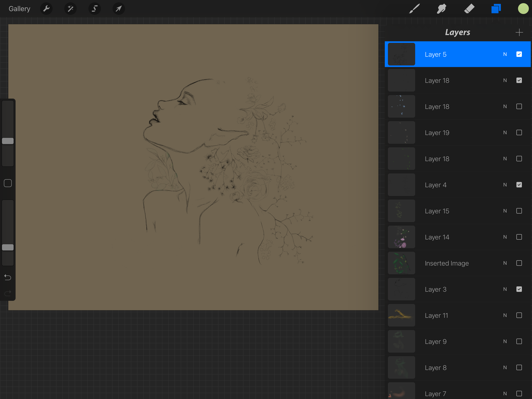This screenshot has height=399, width=532.
Task: Select the Paint brush tool
Action: click(x=414, y=9)
